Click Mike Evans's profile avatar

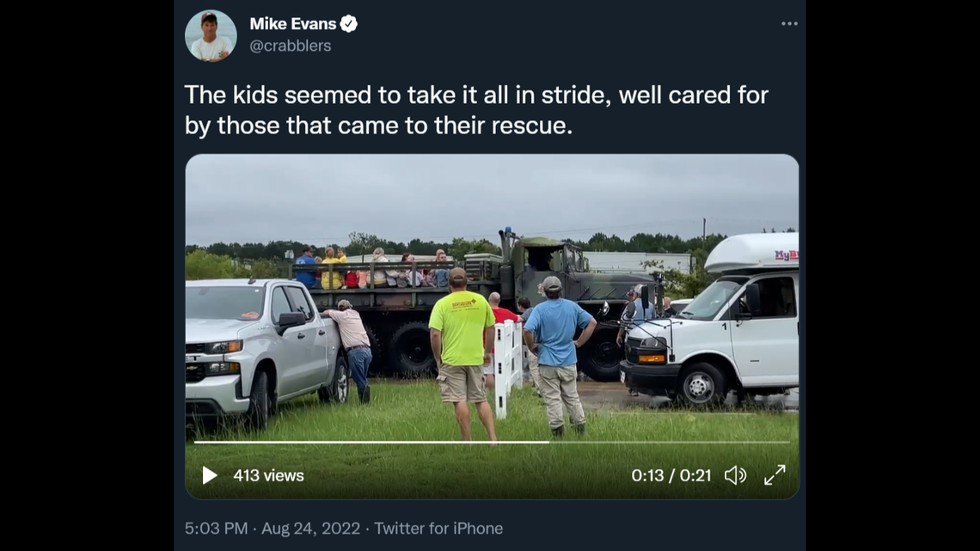tap(211, 35)
